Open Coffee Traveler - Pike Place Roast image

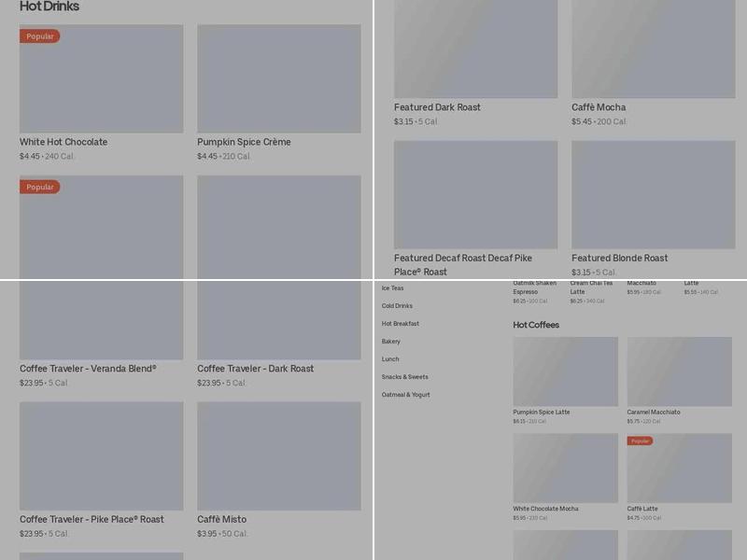point(101,455)
